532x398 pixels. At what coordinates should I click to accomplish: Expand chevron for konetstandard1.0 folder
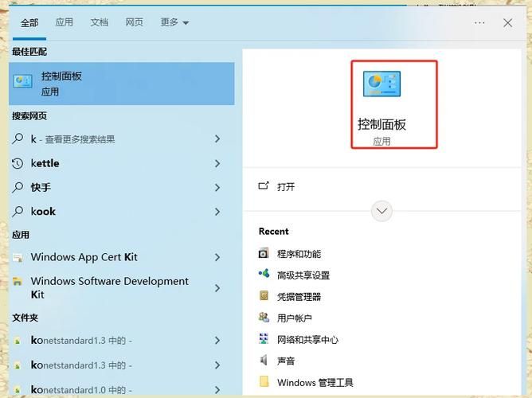coord(217,390)
